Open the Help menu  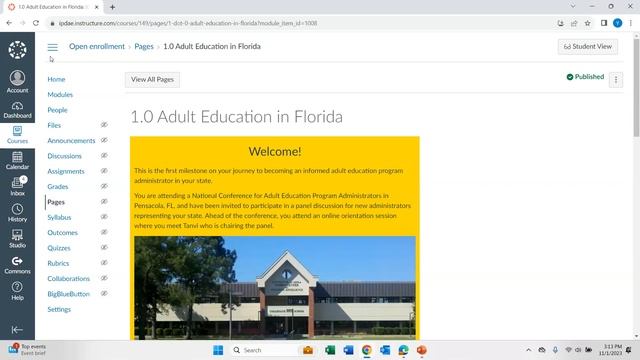(x=17, y=291)
